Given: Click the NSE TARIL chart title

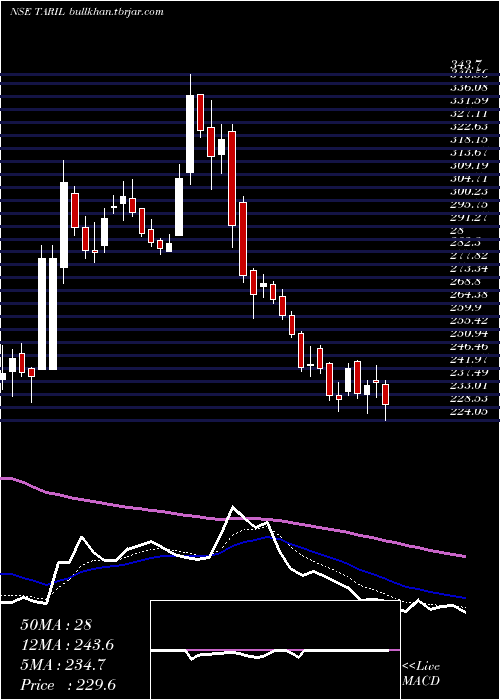Looking at the screenshot, I should click(x=38, y=12).
